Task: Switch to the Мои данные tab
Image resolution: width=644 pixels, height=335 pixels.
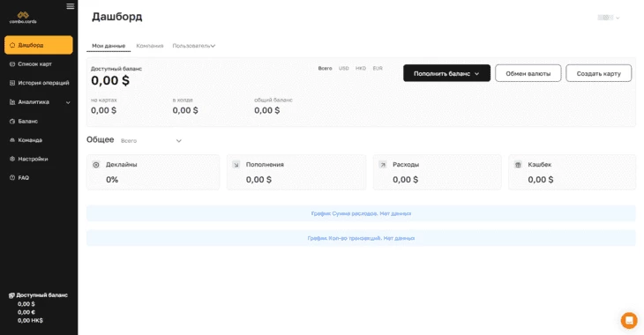Action: click(x=109, y=46)
